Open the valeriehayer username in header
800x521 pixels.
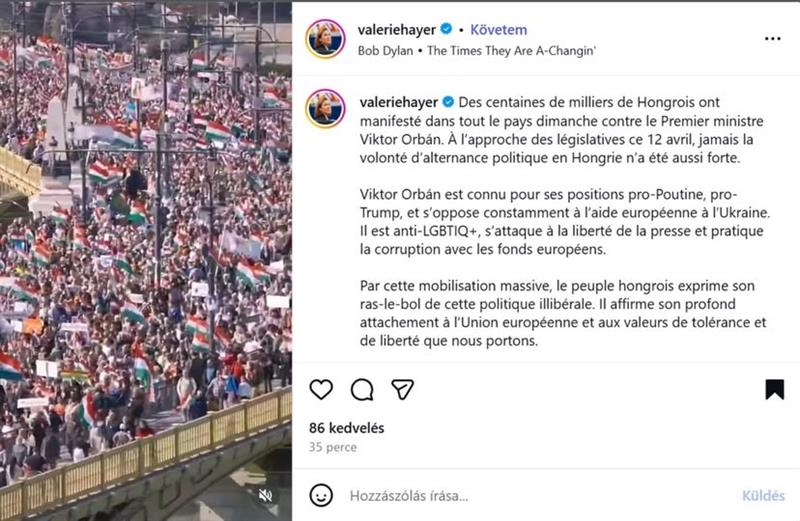[396, 30]
